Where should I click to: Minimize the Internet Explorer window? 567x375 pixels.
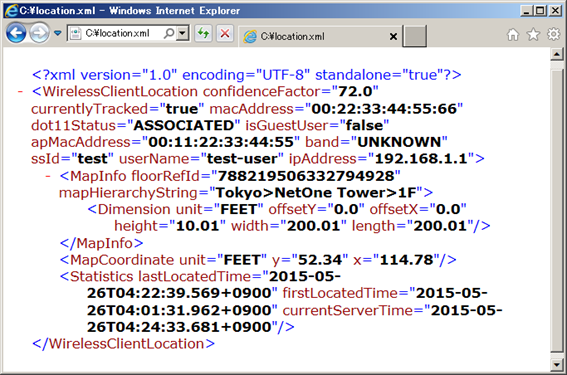pos(527,10)
